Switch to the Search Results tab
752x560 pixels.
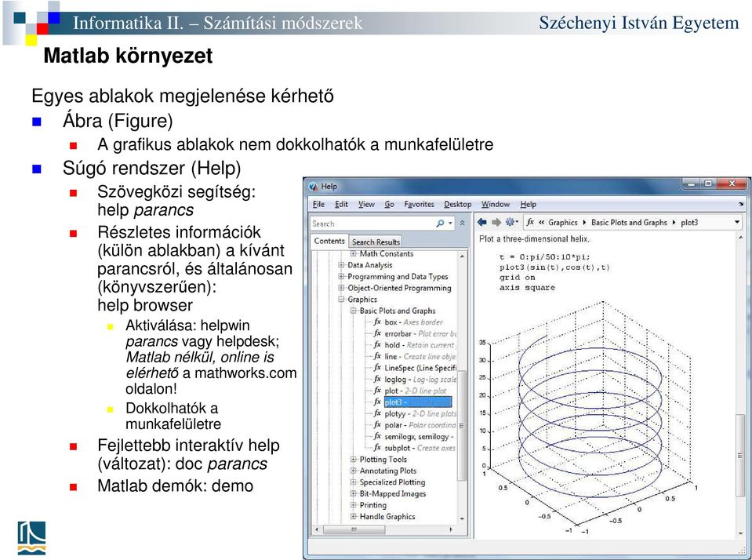point(376,242)
